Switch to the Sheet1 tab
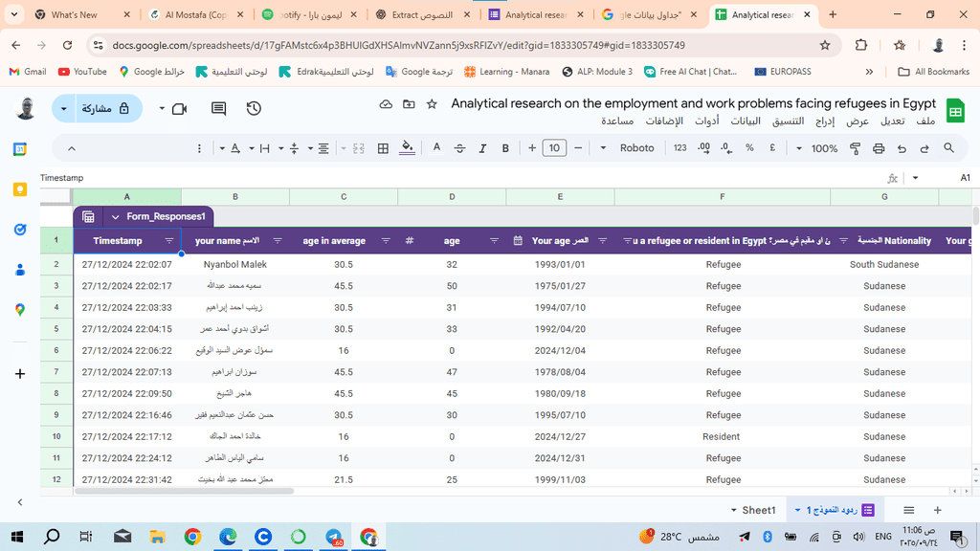 click(x=758, y=510)
